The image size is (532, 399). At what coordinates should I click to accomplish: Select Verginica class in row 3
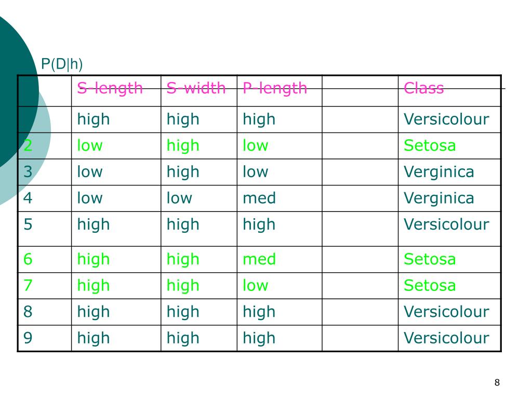[438, 172]
